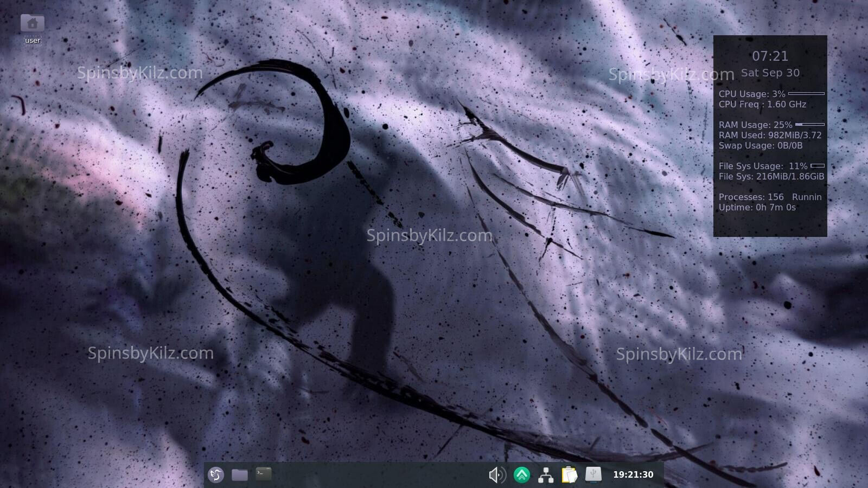Open the terminal emulator from the panel
The width and height of the screenshot is (868, 488).
point(264,474)
